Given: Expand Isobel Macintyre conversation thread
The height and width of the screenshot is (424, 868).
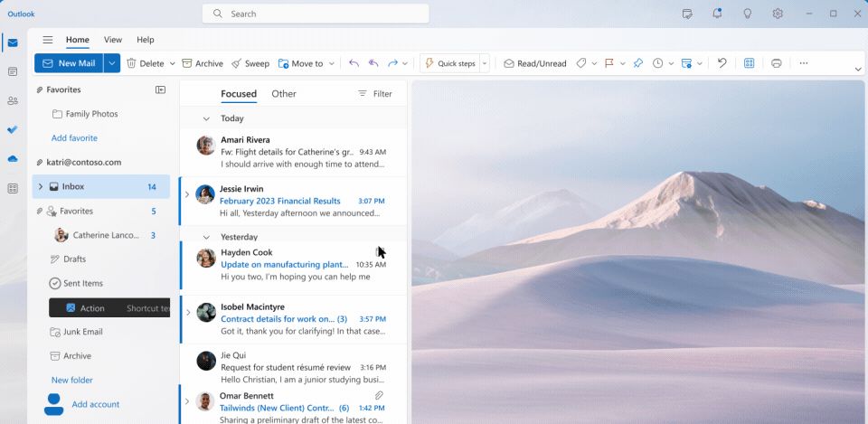Looking at the screenshot, I should [188, 312].
